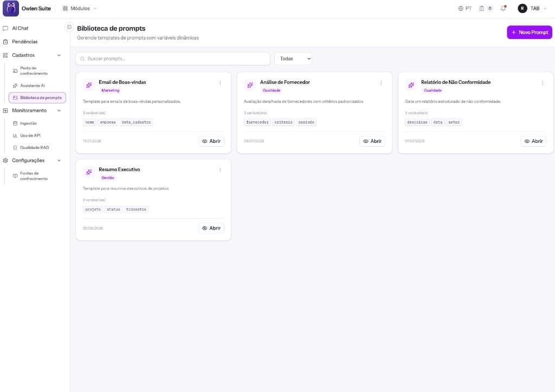The image size is (555, 392).
Task: Open the Módulos dropdown menu
Action: (80, 9)
